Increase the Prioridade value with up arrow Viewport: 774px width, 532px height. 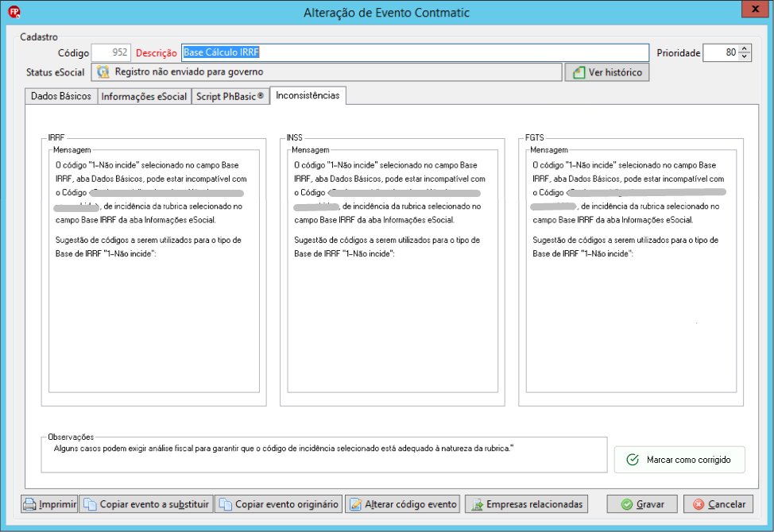pos(745,48)
